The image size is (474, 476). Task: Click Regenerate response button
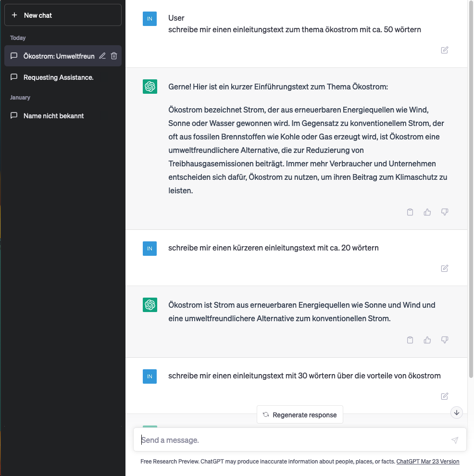click(x=300, y=414)
